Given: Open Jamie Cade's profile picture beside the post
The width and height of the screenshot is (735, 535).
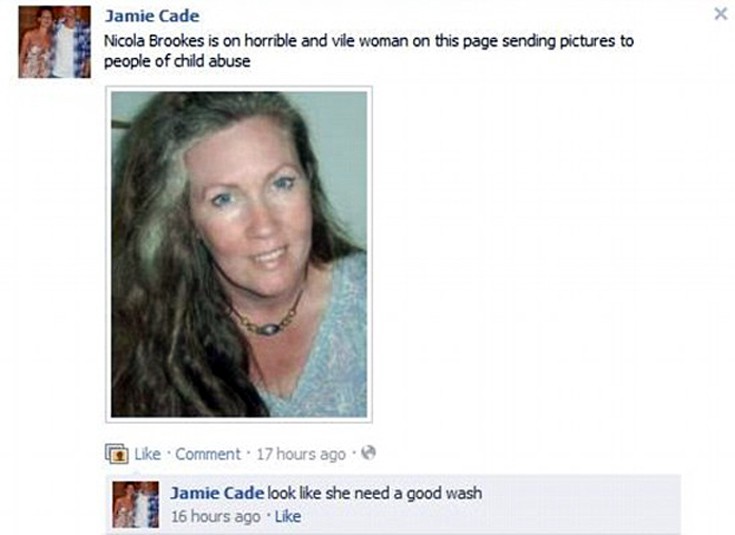Looking at the screenshot, I should 55,42.
